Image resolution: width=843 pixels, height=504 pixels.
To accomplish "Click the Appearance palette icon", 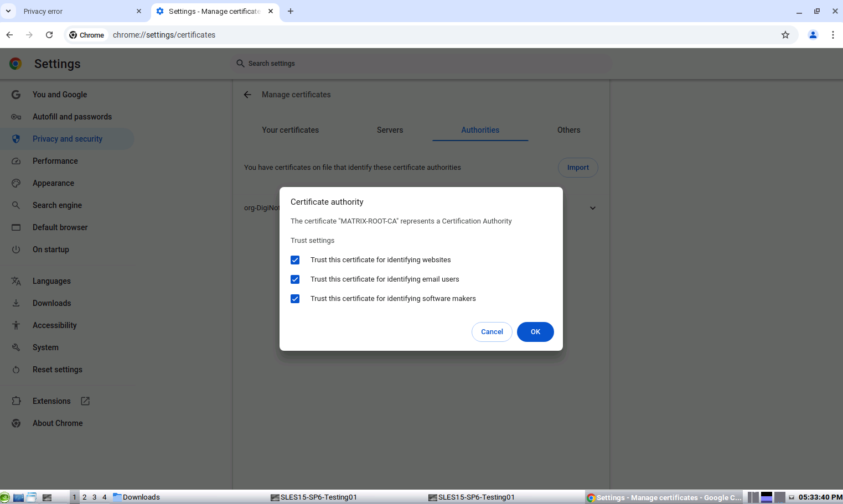I will [x=16, y=183].
